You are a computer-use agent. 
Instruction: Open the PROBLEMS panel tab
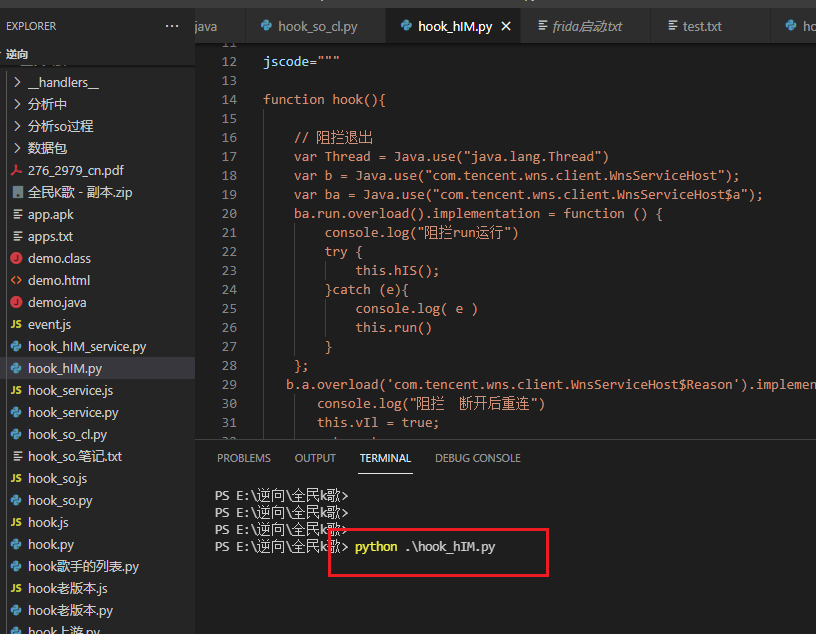[244, 458]
